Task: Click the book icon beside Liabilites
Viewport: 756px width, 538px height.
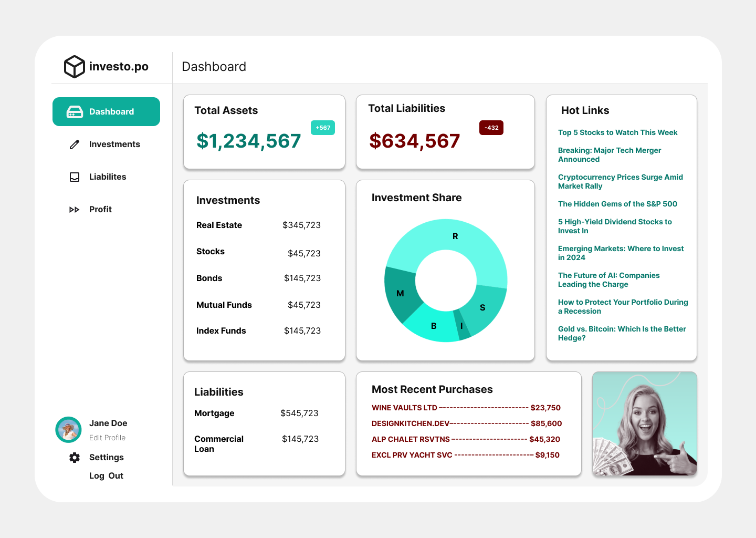Action: point(74,177)
